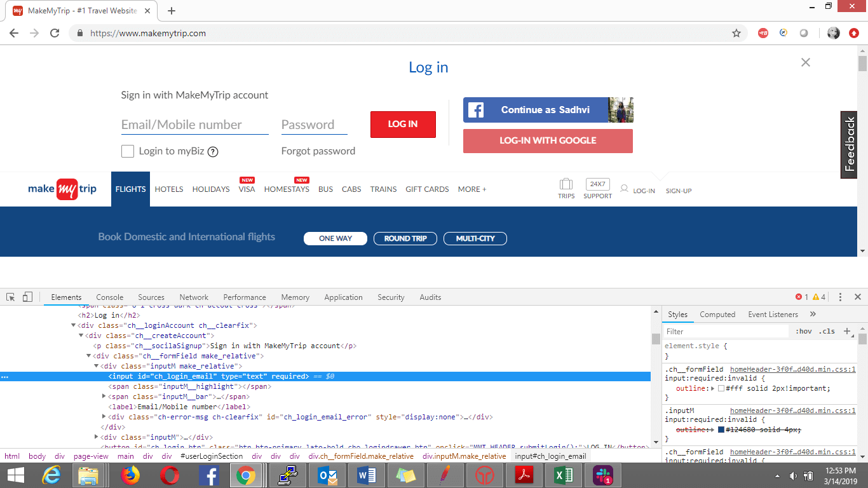The height and width of the screenshot is (488, 868).
Task: Toggle the device toolbar icon in DevTools
Action: pos(27,297)
